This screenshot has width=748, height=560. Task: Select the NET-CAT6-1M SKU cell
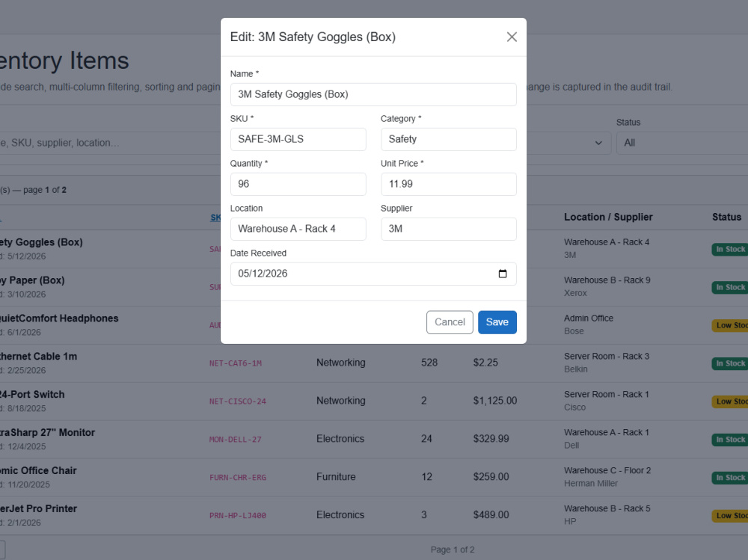tap(236, 363)
